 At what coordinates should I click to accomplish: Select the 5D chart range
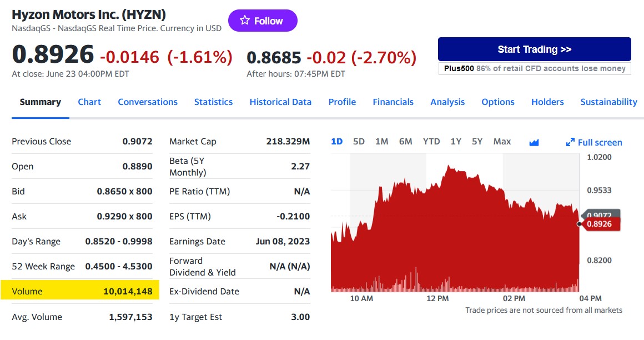click(359, 142)
